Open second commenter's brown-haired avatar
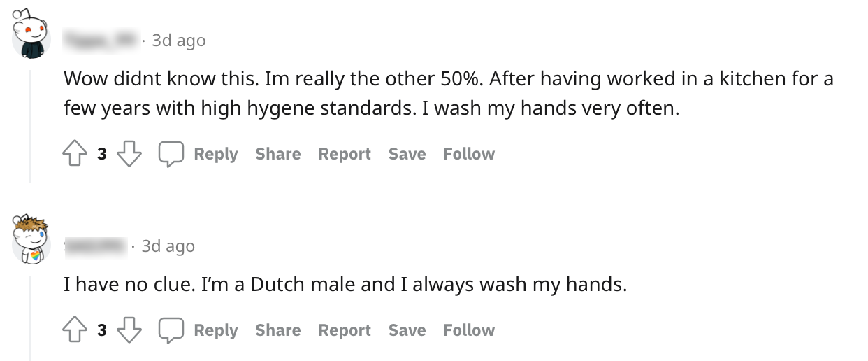The image size is (868, 361). click(31, 239)
